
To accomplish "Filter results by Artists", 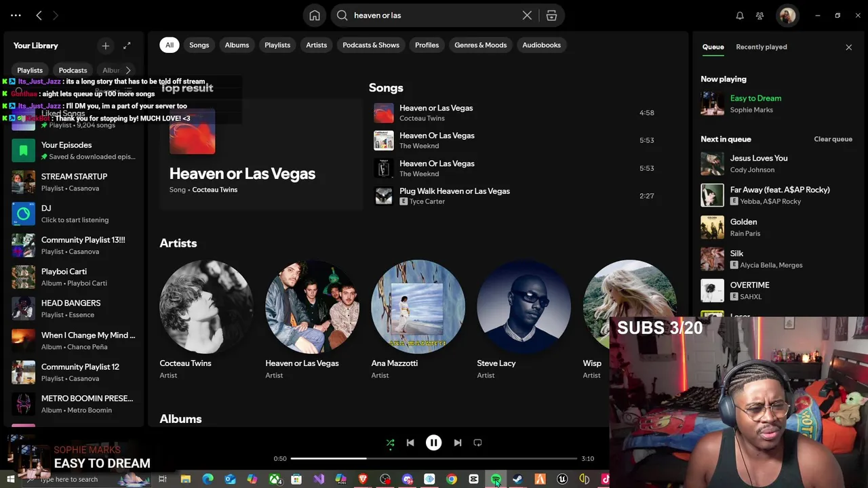I will point(317,45).
